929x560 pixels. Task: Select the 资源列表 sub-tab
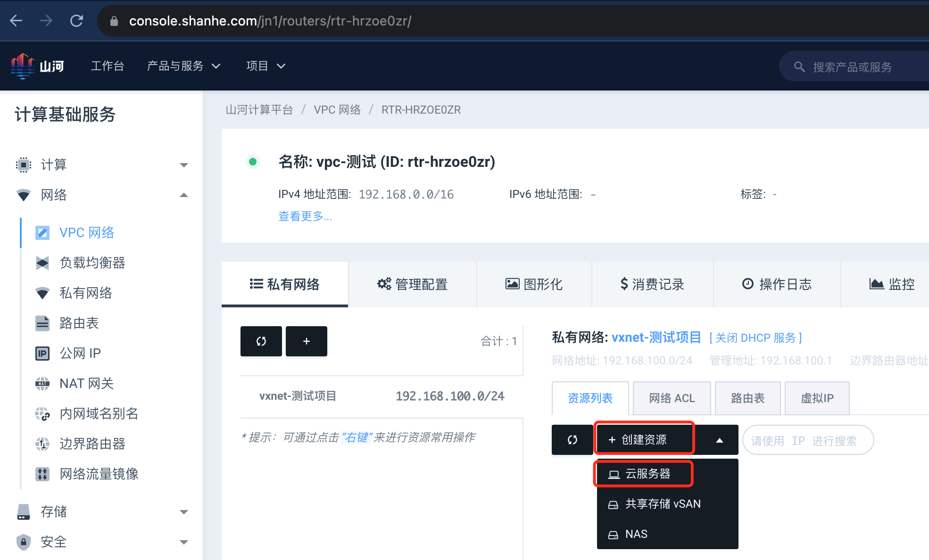point(590,398)
